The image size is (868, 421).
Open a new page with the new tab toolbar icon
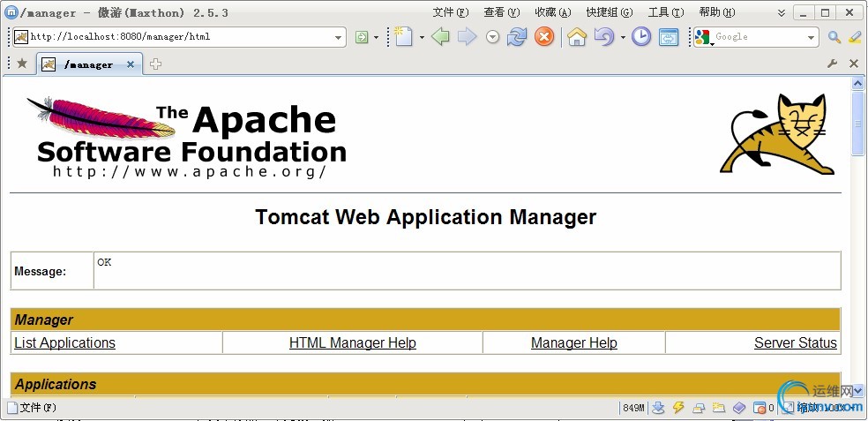(x=403, y=37)
